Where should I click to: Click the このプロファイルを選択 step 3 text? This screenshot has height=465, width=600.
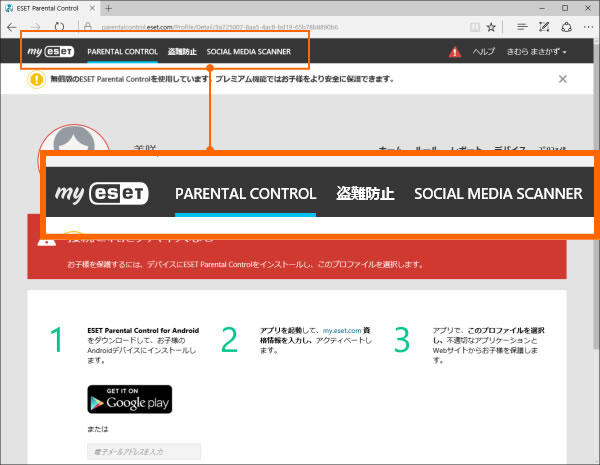click(x=506, y=330)
